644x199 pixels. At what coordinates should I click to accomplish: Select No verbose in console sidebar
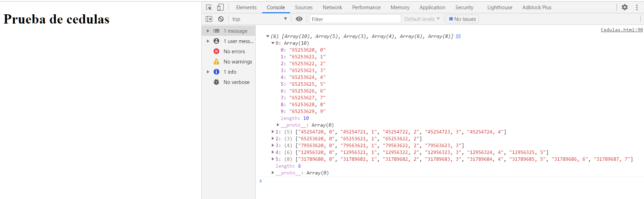229,82
